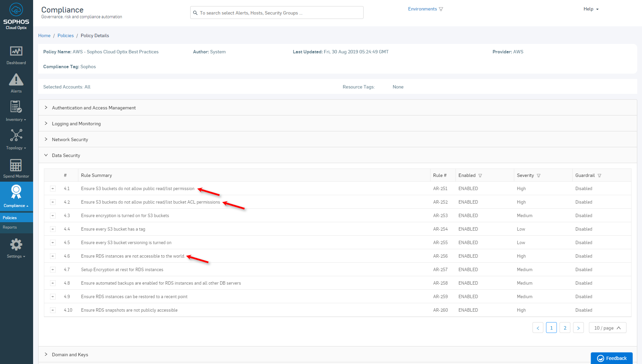Expand Domain and Keys section
Image resolution: width=642 pixels, height=364 pixels.
tap(338, 355)
